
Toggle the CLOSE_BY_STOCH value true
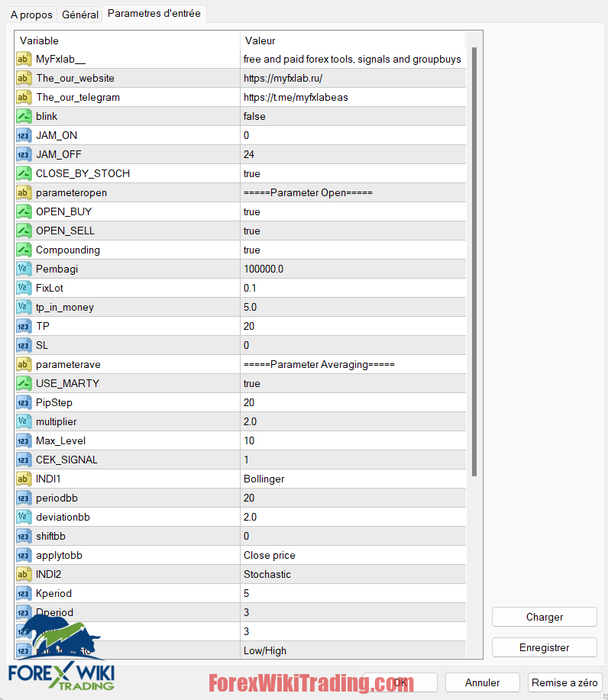351,173
